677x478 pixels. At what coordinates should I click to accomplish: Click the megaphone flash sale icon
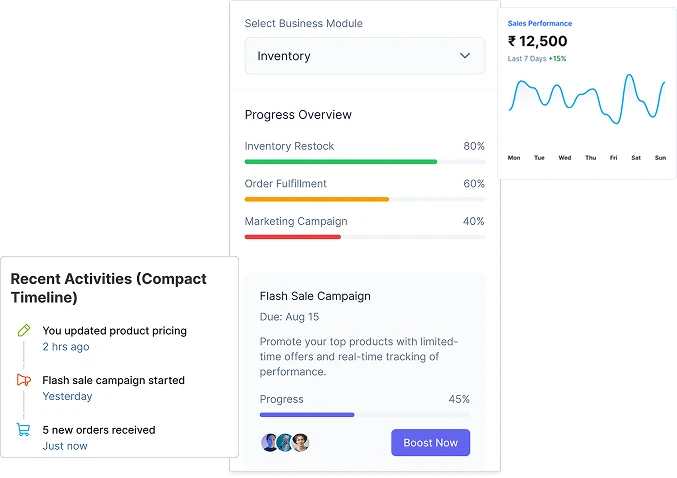(24, 380)
